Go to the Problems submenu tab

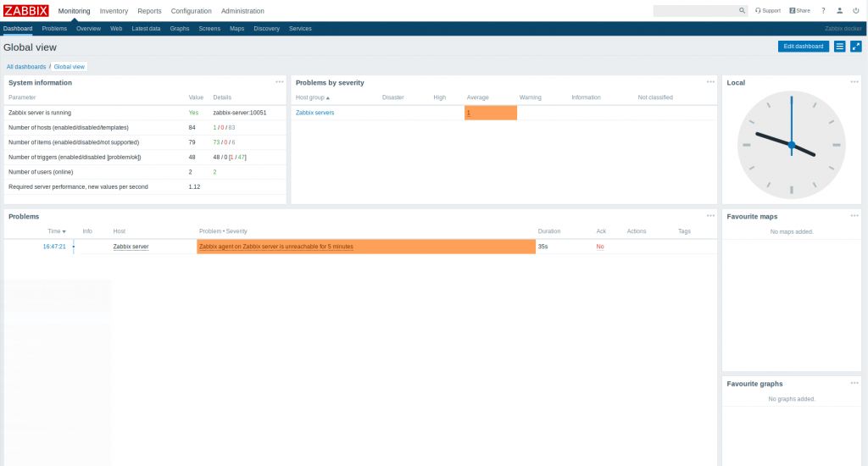click(54, 29)
